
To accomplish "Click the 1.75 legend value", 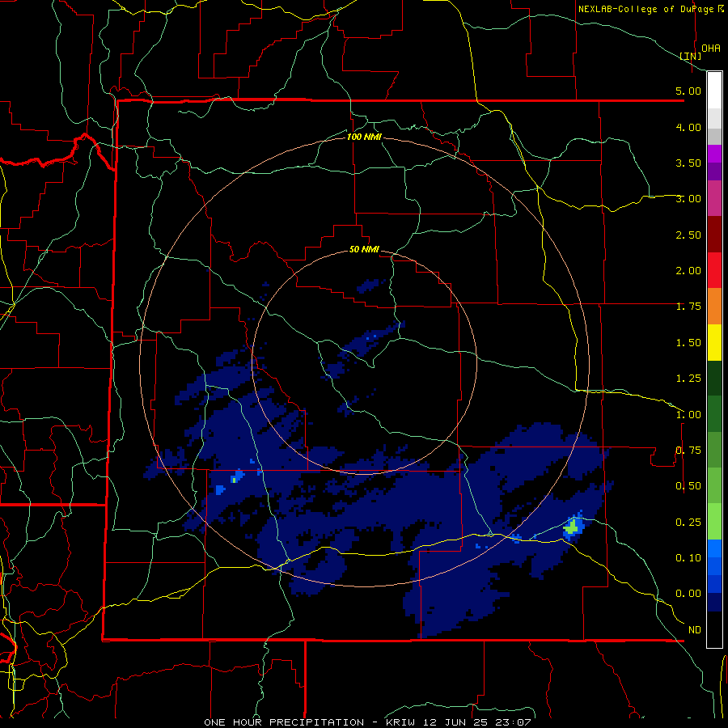I will click(688, 307).
